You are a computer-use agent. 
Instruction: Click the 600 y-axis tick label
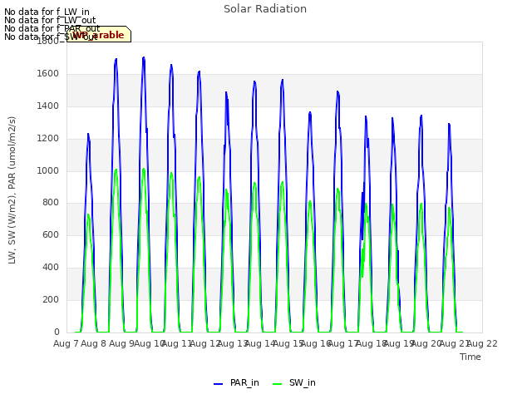point(51,234)
